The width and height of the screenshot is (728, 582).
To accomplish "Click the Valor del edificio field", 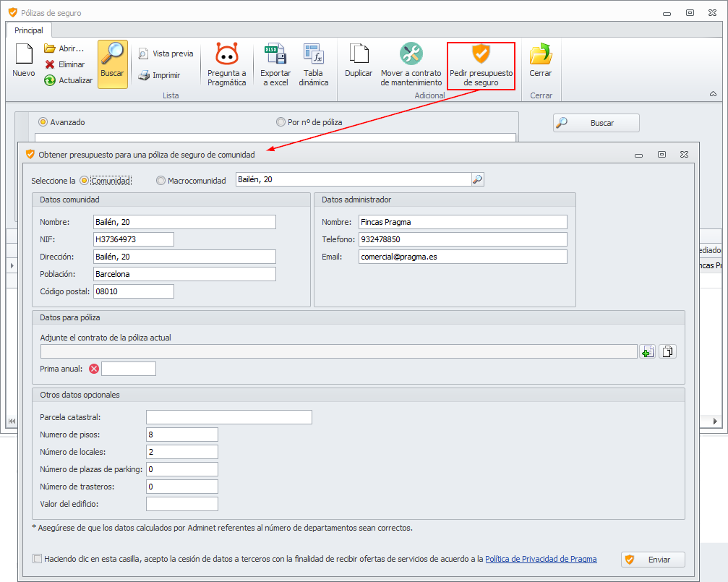I will [182, 504].
